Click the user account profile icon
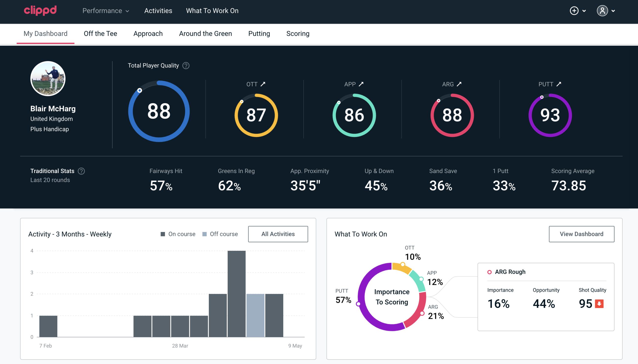This screenshot has height=364, width=638. point(603,11)
